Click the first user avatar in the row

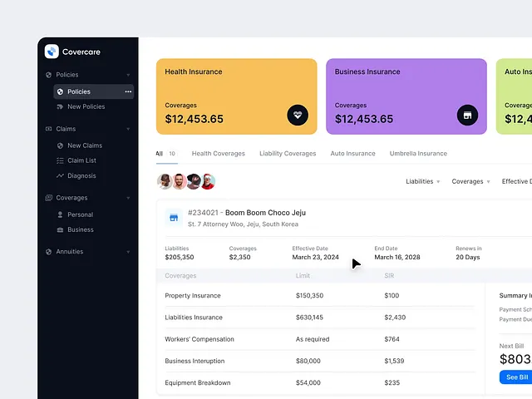(165, 181)
